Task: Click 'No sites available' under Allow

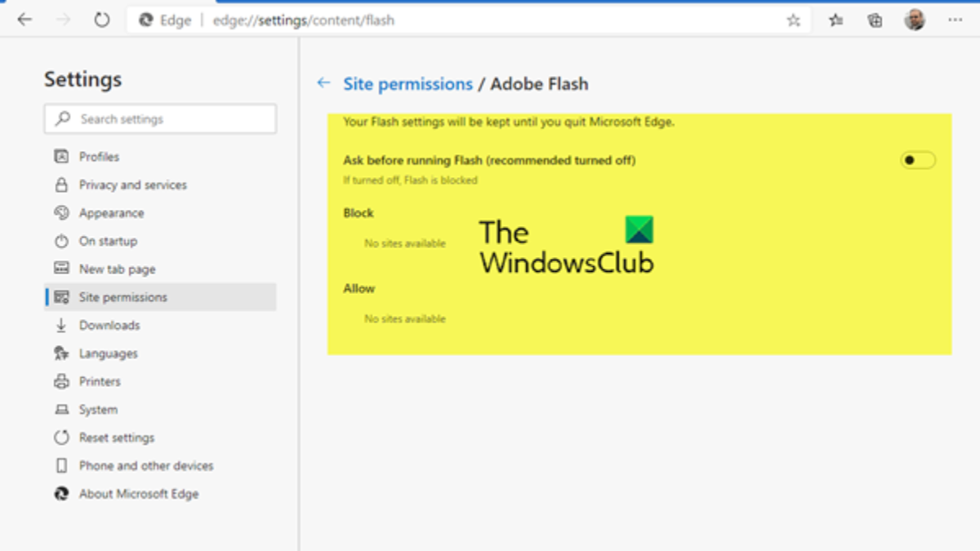Action: (x=405, y=319)
